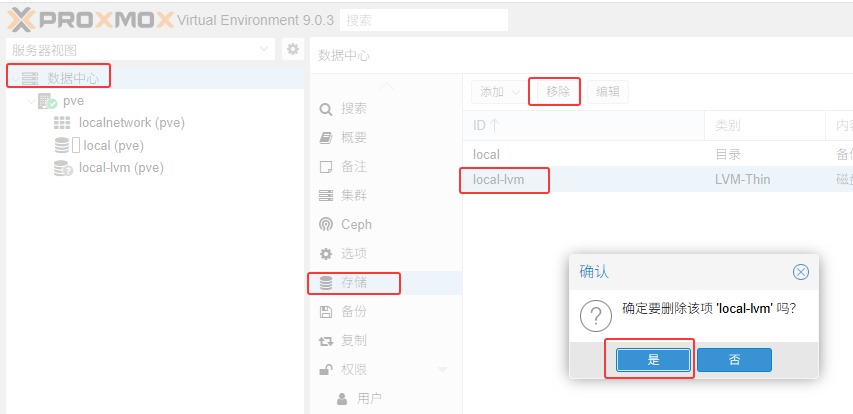Image resolution: width=853 pixels, height=414 pixels.
Task: Cancel deletion with 否 button
Action: [x=734, y=360]
